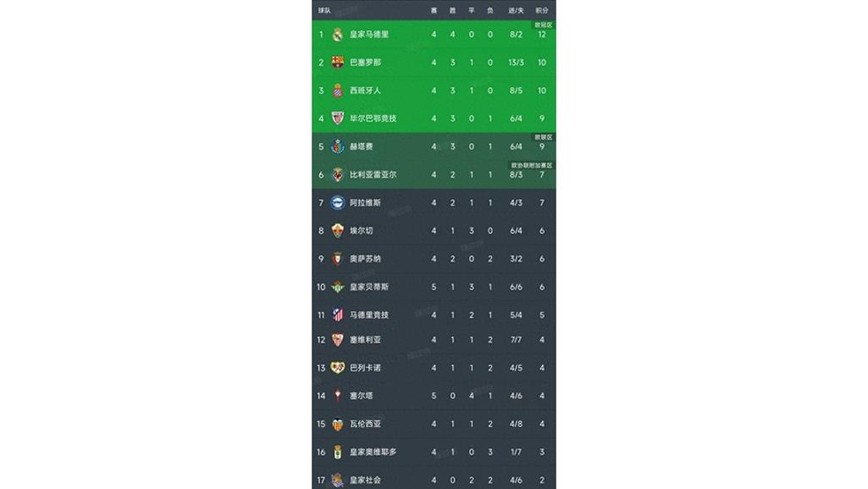Open the 巴列卡诺 team name link
Image resolution: width=868 pixels, height=489 pixels.
point(365,368)
